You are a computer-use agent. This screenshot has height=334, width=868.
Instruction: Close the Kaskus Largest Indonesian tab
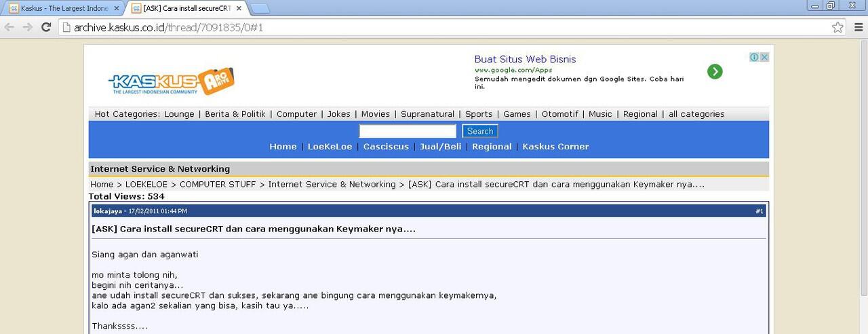(x=117, y=8)
